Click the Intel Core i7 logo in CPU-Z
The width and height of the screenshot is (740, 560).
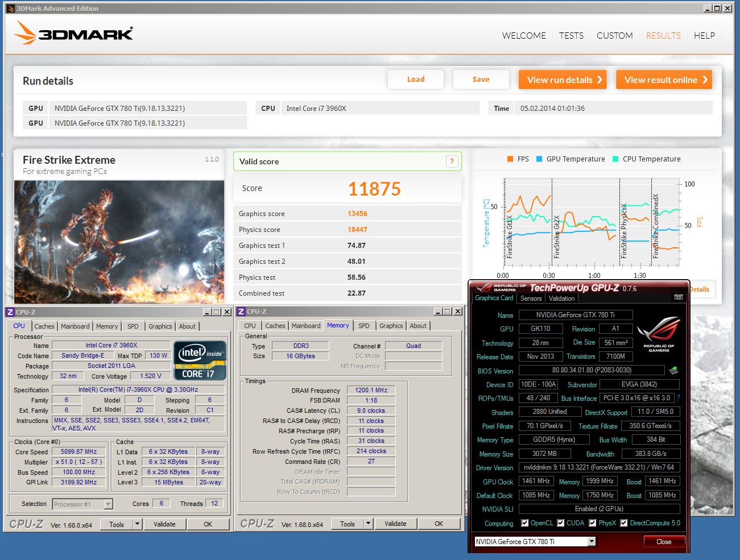pyautogui.click(x=200, y=360)
